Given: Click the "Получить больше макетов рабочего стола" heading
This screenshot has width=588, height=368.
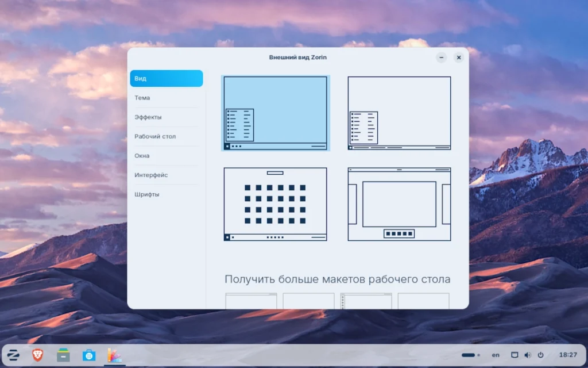Looking at the screenshot, I should 338,279.
